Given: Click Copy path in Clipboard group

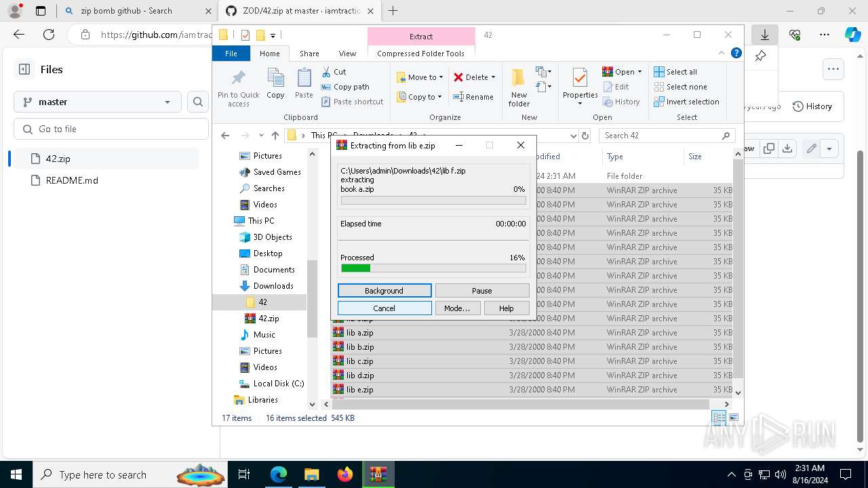Looking at the screenshot, I should pos(345,87).
